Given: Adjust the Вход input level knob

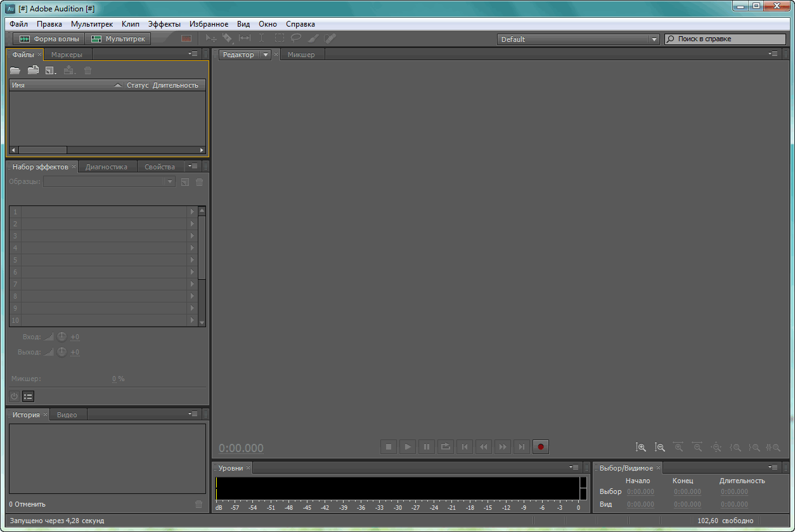Looking at the screenshot, I should pyautogui.click(x=61, y=337).
